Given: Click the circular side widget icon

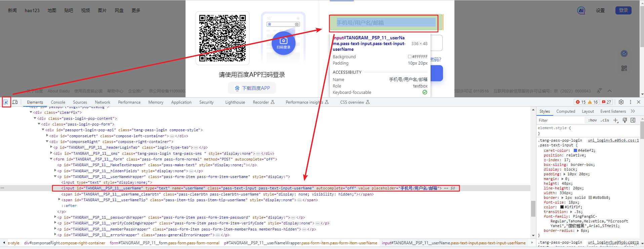Looking at the screenshot, I should coord(624,54).
